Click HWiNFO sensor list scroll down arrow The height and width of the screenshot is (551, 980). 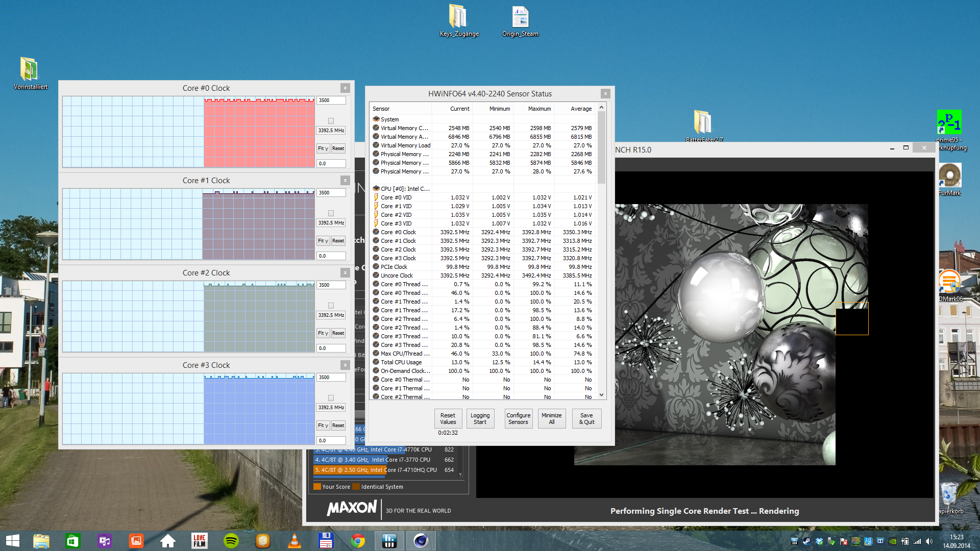click(601, 395)
